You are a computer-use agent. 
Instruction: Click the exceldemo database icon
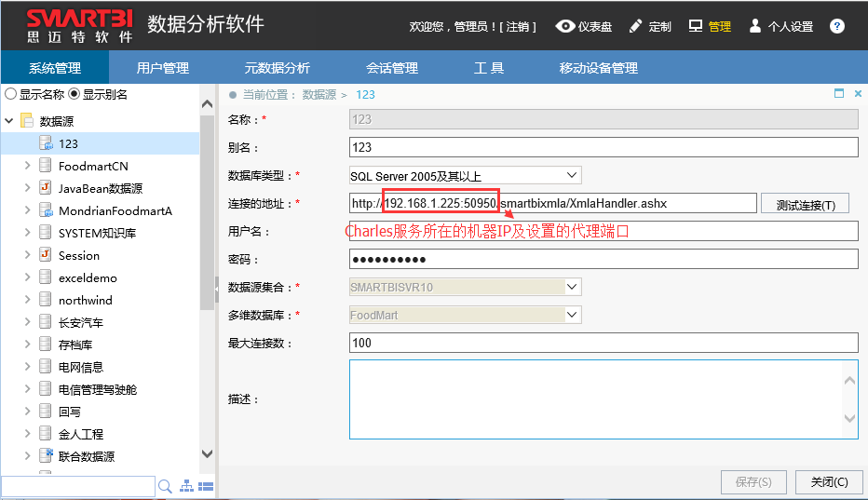[x=46, y=277]
